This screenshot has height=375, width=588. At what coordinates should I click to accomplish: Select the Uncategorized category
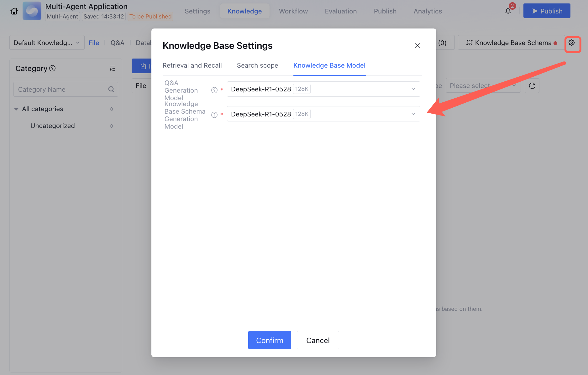coord(53,126)
